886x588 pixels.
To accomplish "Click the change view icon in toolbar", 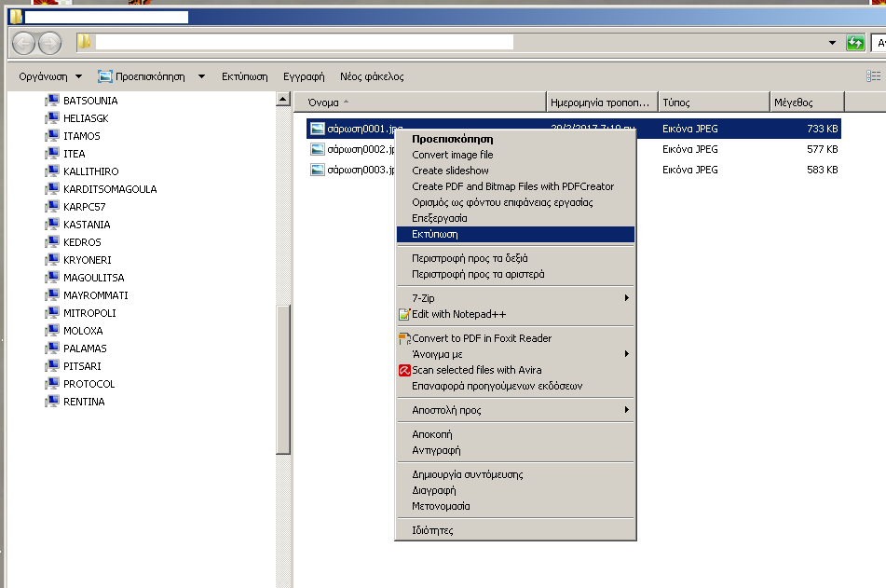I will click(x=873, y=76).
